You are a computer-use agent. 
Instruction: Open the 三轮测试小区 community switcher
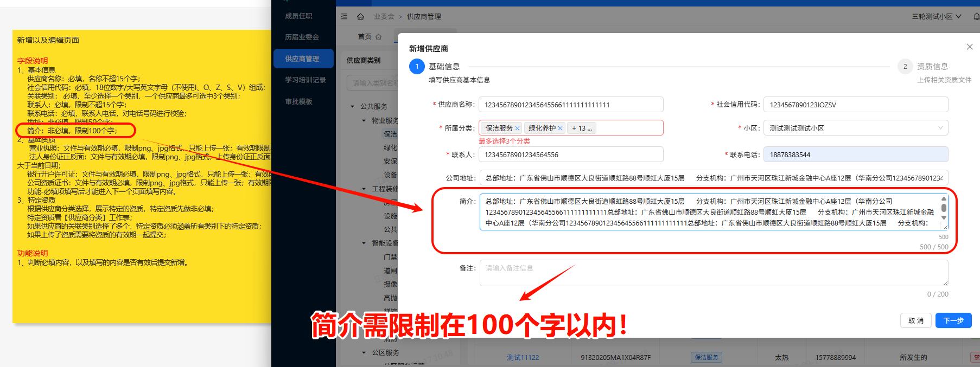pyautogui.click(x=937, y=17)
